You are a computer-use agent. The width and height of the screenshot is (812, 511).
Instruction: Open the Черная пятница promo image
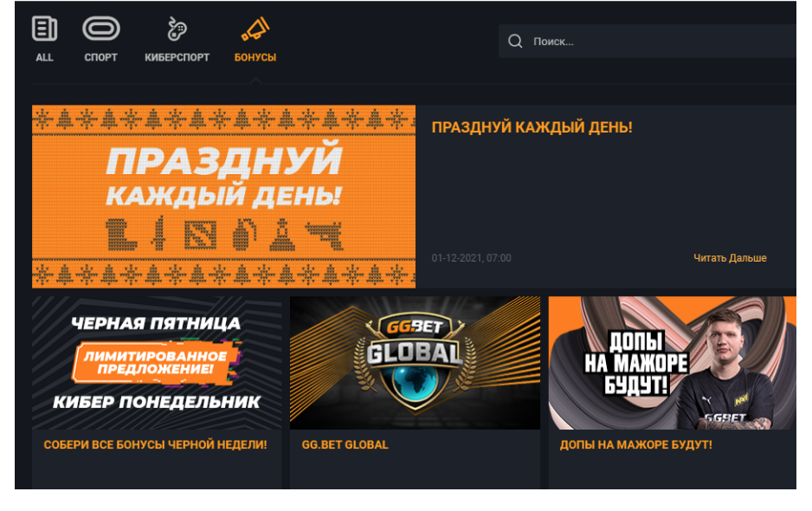pyautogui.click(x=157, y=363)
